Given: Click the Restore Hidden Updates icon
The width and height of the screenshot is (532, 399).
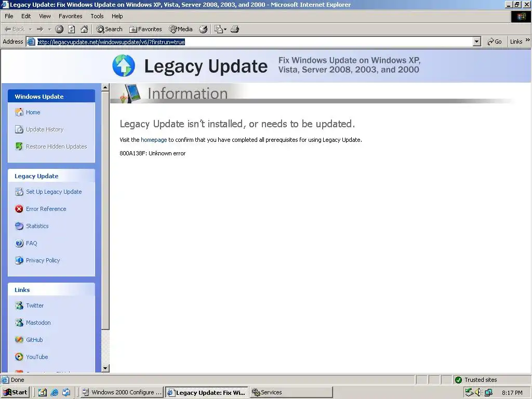Looking at the screenshot, I should click(x=19, y=147).
